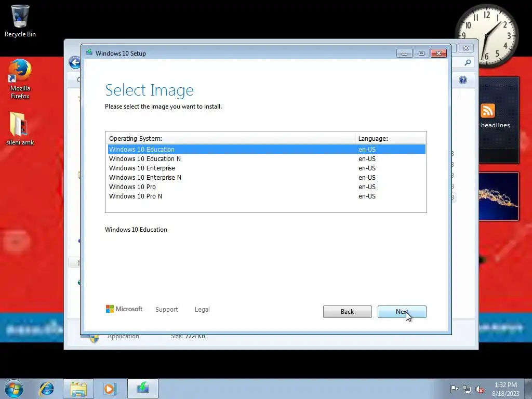Screen dimensions: 532x399
Task: Click the RSS headlines gadget icon
Action: pyautogui.click(x=487, y=111)
